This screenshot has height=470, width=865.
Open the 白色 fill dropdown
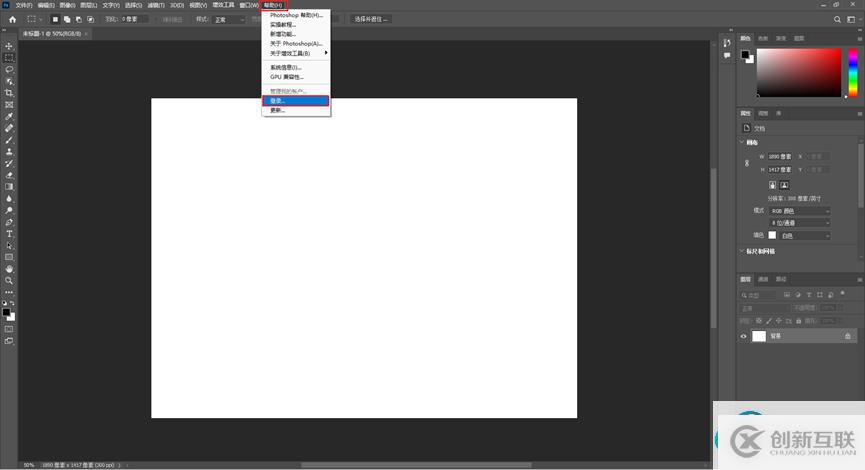pos(805,236)
